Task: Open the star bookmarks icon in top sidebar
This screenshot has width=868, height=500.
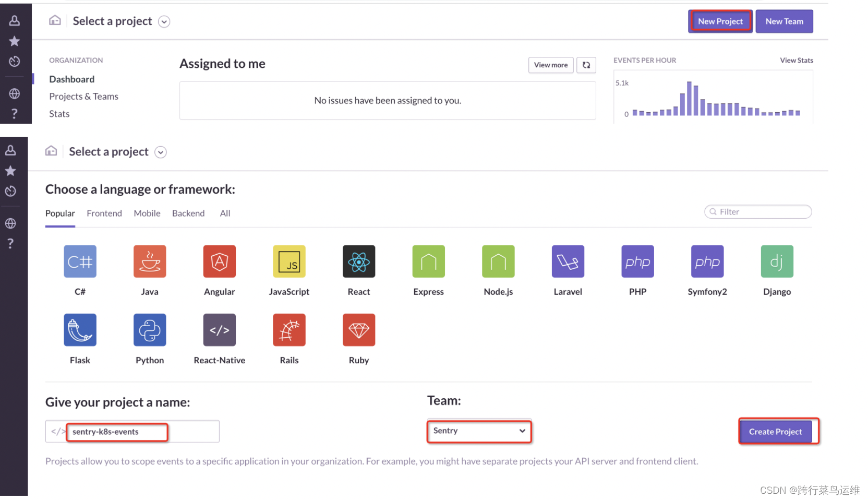Action: tap(15, 41)
